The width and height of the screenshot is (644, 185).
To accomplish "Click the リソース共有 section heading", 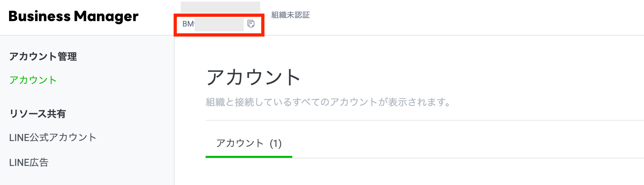I will [x=38, y=114].
